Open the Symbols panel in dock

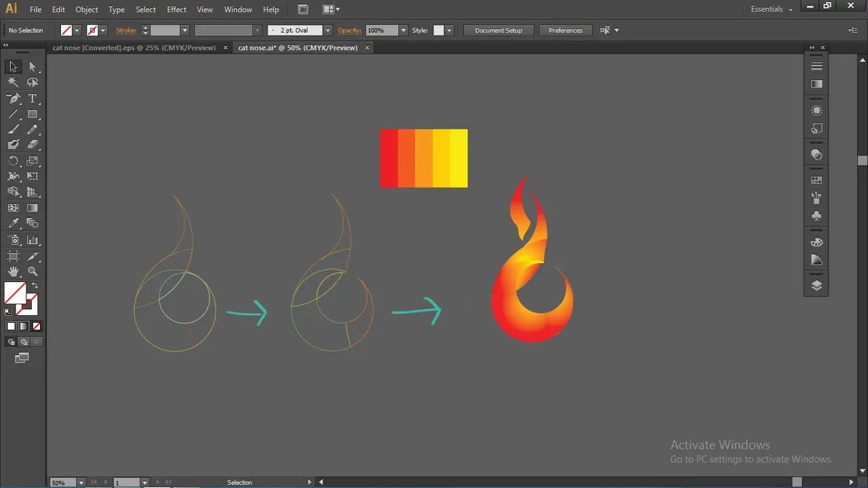pyautogui.click(x=816, y=216)
